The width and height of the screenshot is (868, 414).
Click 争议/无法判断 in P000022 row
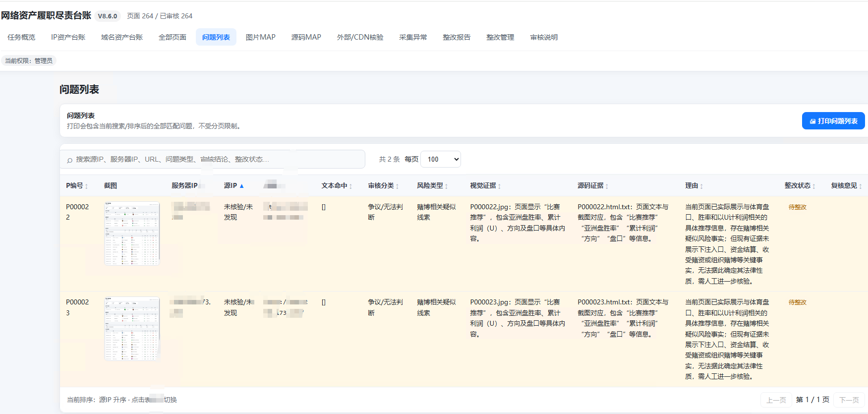(x=385, y=212)
